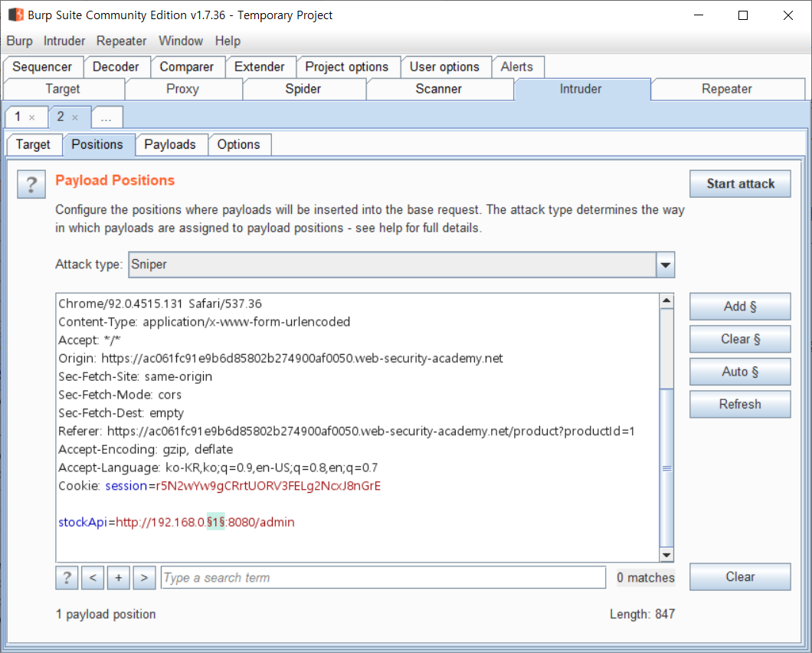The image size is (812, 653).
Task: Open the User options tab
Action: coord(445,67)
